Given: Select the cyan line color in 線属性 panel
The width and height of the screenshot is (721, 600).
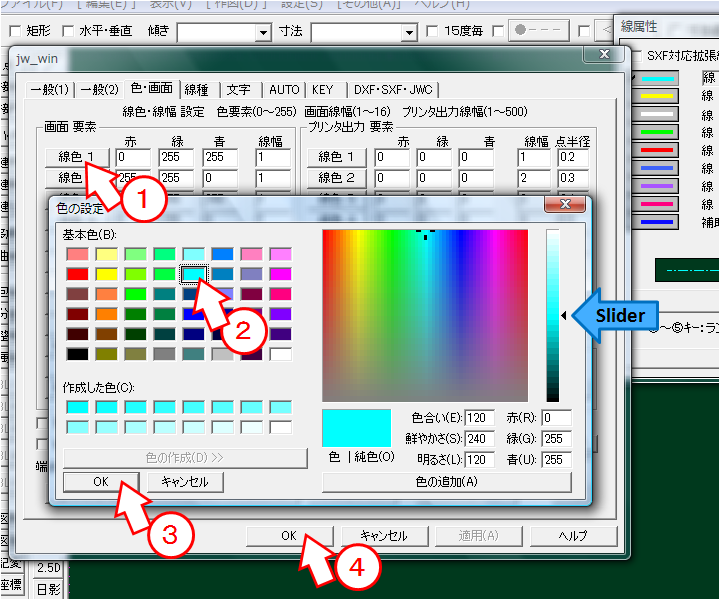Looking at the screenshot, I should pyautogui.click(x=657, y=78).
